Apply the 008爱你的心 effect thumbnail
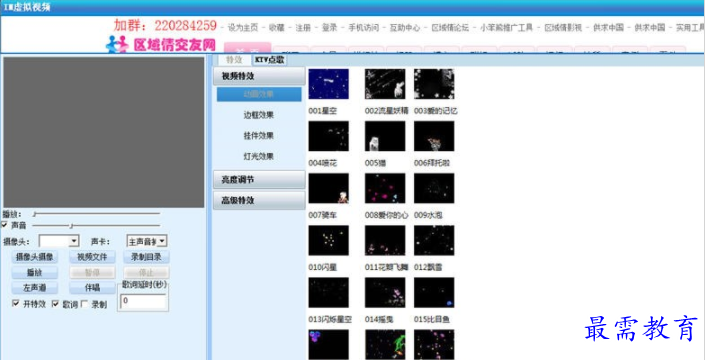The width and height of the screenshot is (706, 360). tap(385, 188)
